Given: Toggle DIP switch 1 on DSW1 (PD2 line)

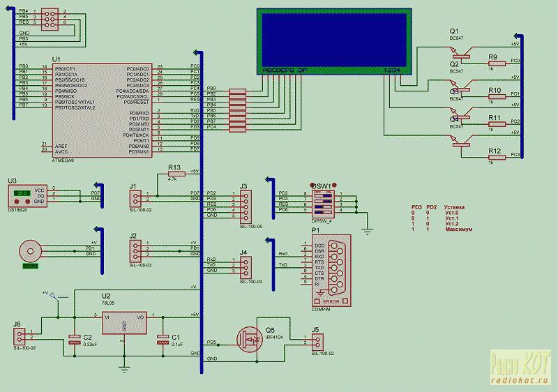Looking at the screenshot, I should (x=323, y=195).
